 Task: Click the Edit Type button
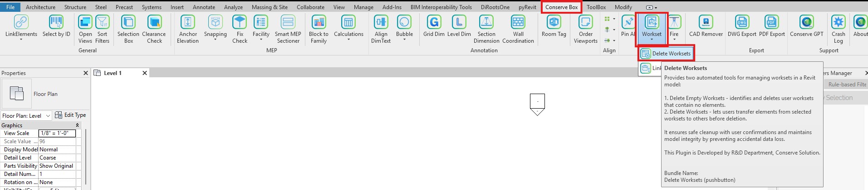coord(70,115)
